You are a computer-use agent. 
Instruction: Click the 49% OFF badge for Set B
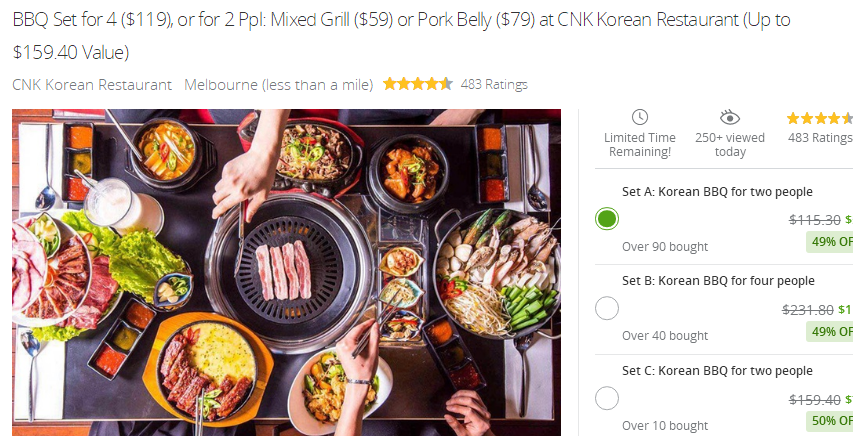coord(830,330)
